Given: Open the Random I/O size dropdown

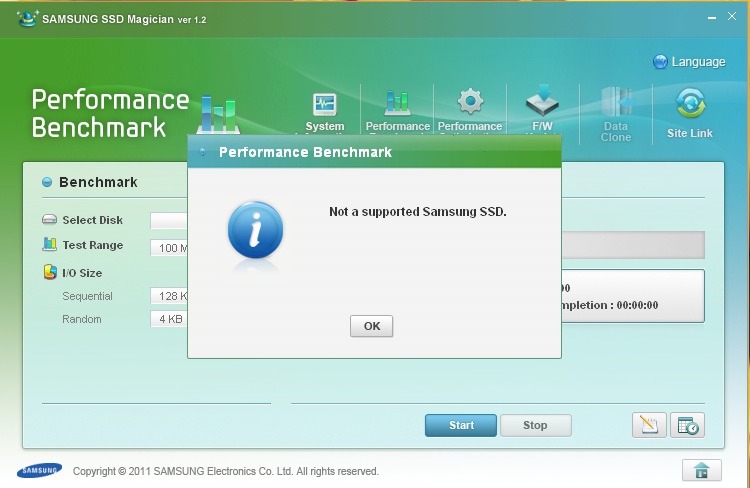Looking at the screenshot, I should point(169,319).
